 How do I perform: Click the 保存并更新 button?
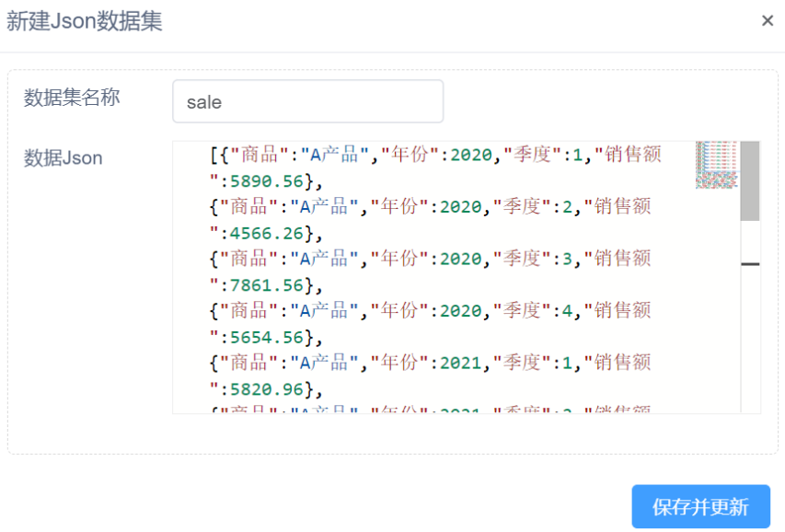(x=700, y=506)
